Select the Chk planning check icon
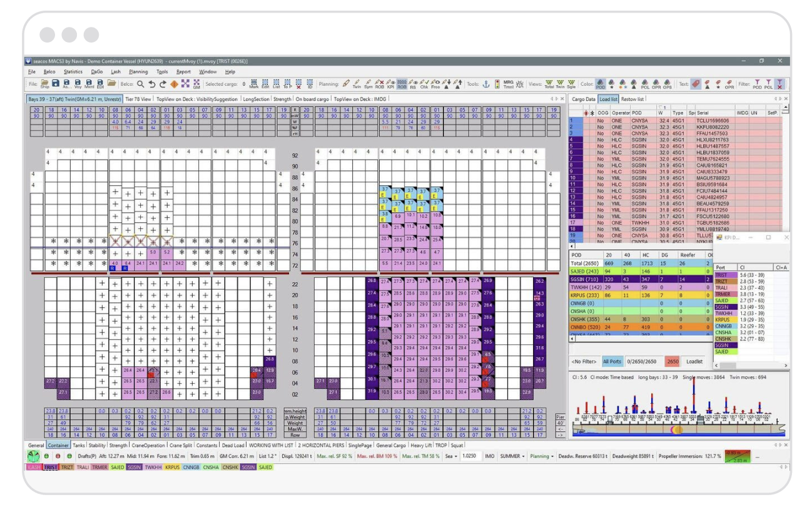Image resolution: width=812 pixels, height=522 pixels. [x=424, y=83]
